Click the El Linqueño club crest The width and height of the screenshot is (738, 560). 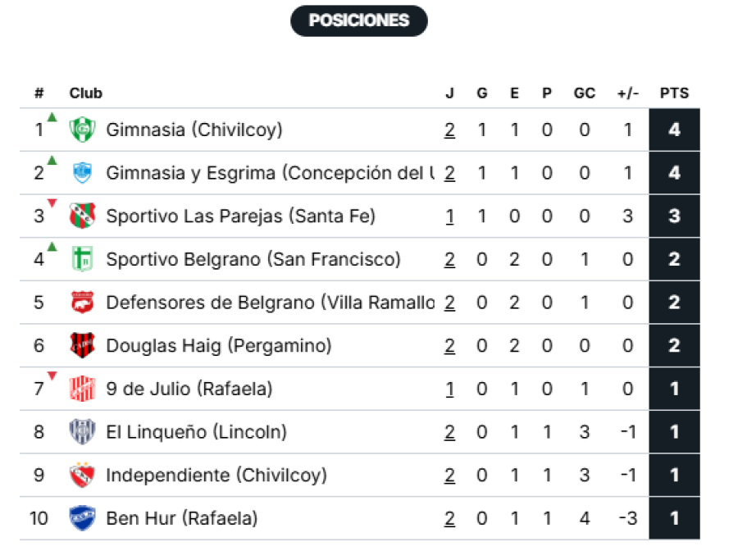click(82, 432)
